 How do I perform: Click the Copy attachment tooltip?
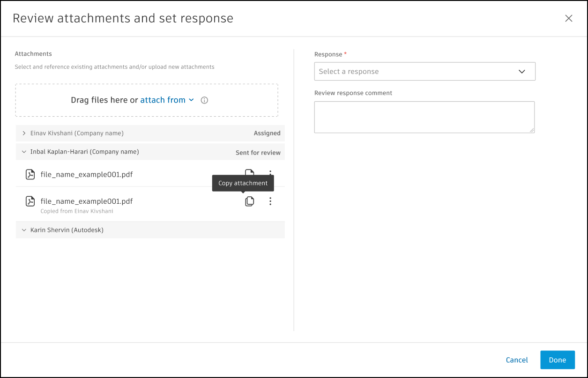click(x=243, y=183)
